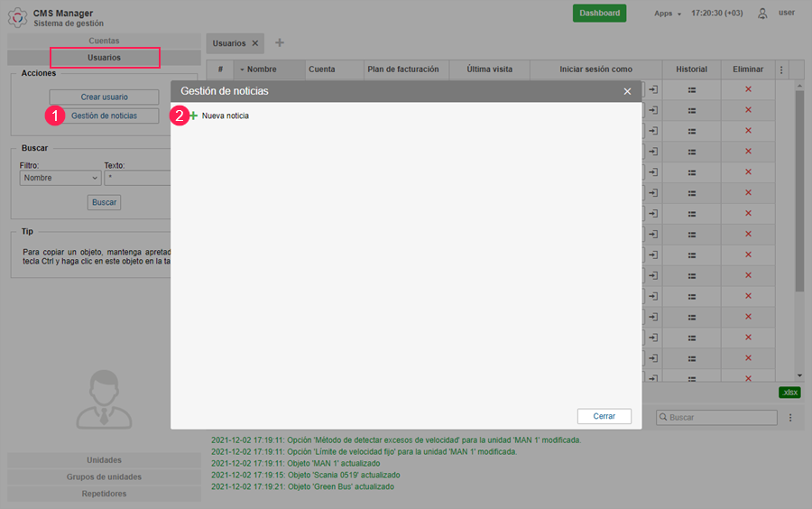Select the Usuarios navigation section
Image resolution: width=812 pixels, height=509 pixels.
pos(104,58)
